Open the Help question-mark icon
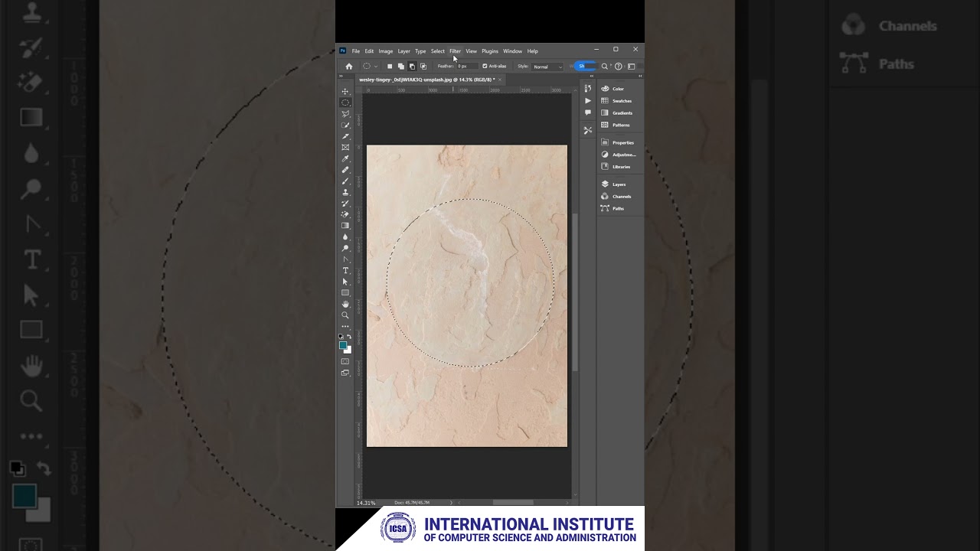 tap(619, 67)
